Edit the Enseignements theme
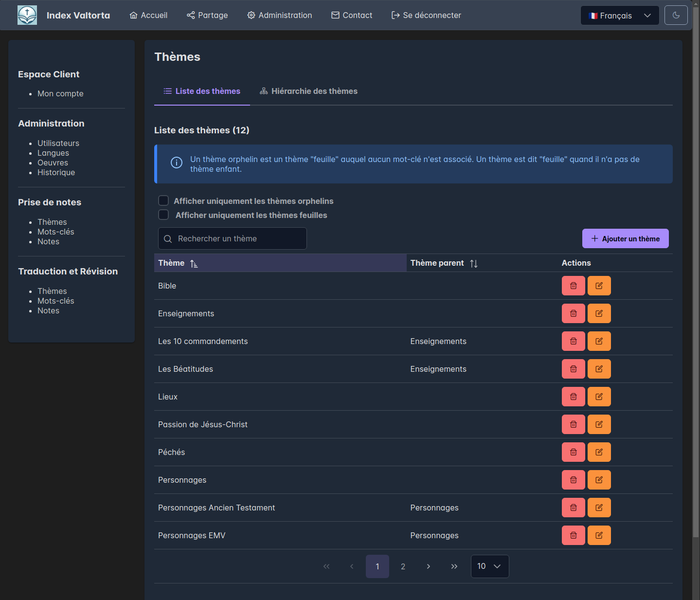The image size is (700, 600). pos(599,313)
